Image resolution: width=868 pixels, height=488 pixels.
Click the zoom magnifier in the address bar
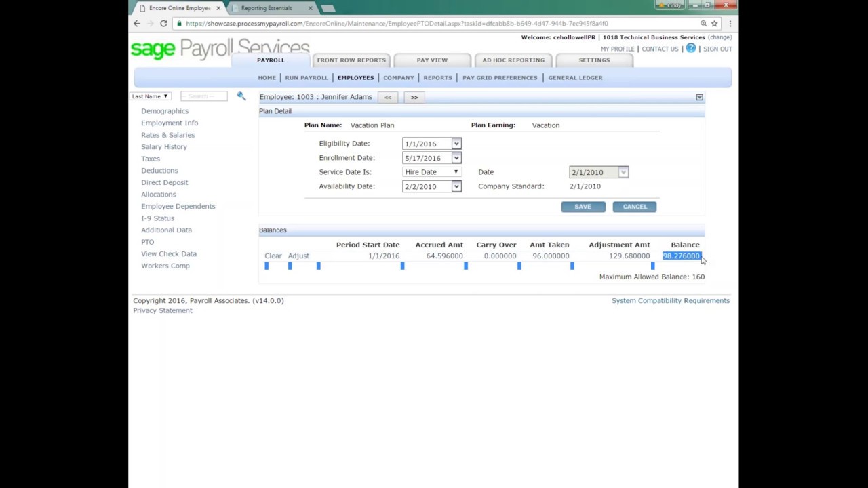703,23
